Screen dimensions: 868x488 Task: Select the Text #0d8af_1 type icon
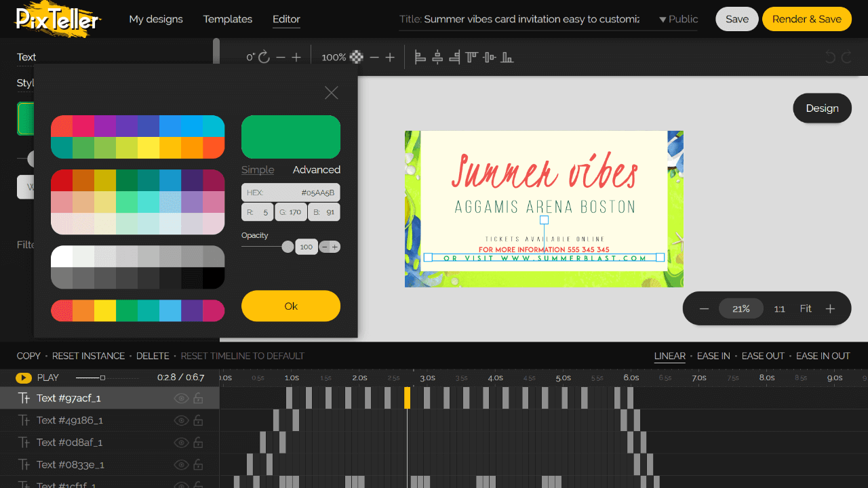click(x=24, y=443)
